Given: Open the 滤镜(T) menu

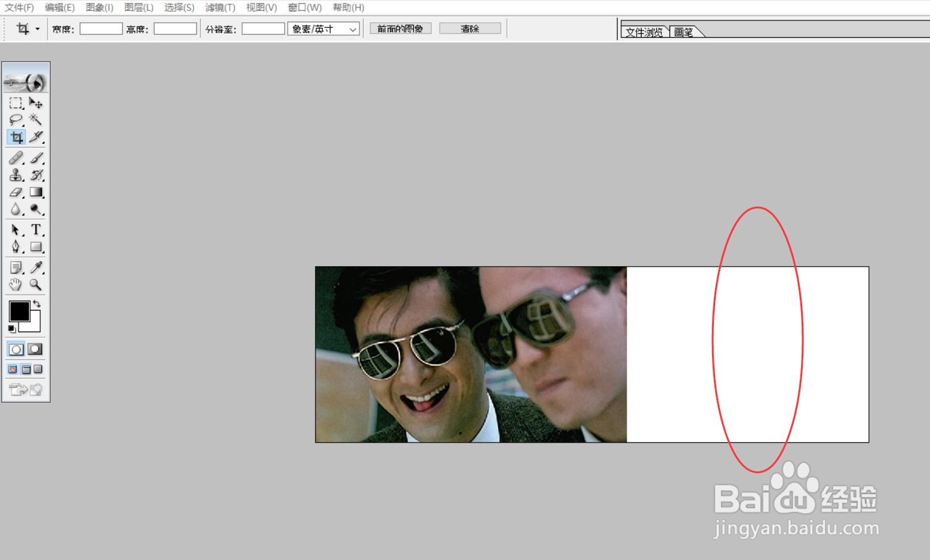Looking at the screenshot, I should pyautogui.click(x=220, y=7).
